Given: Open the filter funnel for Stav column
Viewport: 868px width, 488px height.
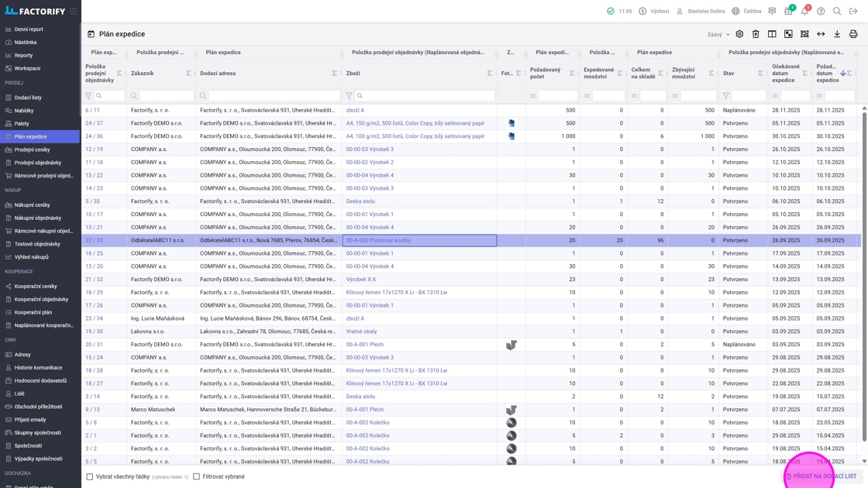Looking at the screenshot, I should (726, 96).
